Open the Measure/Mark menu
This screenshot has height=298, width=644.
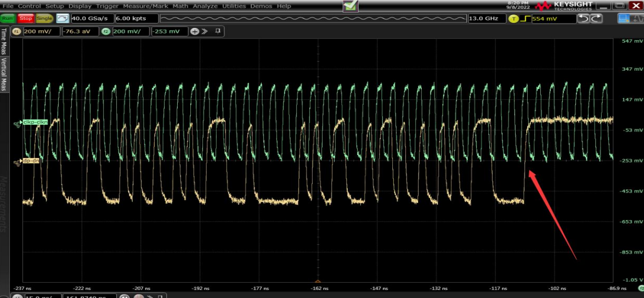point(146,6)
